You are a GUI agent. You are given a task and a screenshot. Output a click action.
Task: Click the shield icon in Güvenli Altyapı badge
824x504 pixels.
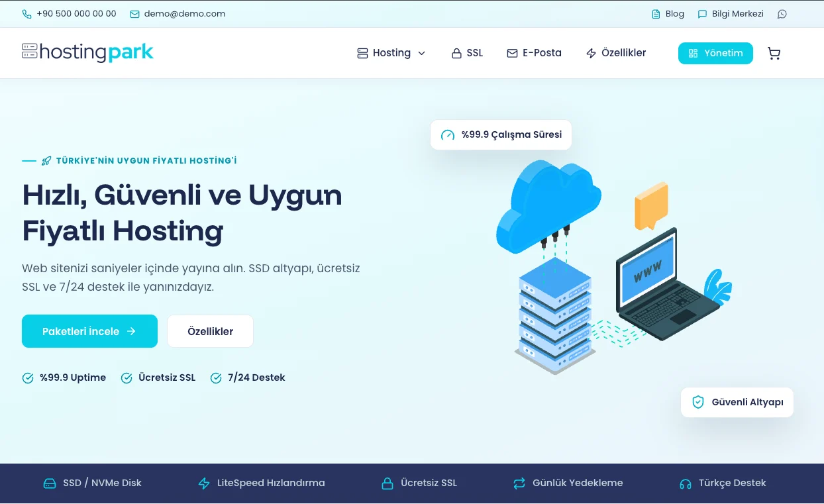click(x=697, y=402)
